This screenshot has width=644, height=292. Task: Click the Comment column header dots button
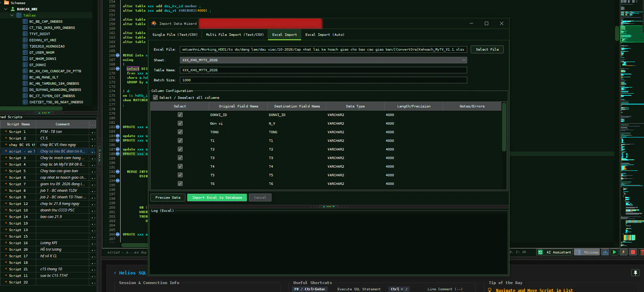point(93,124)
